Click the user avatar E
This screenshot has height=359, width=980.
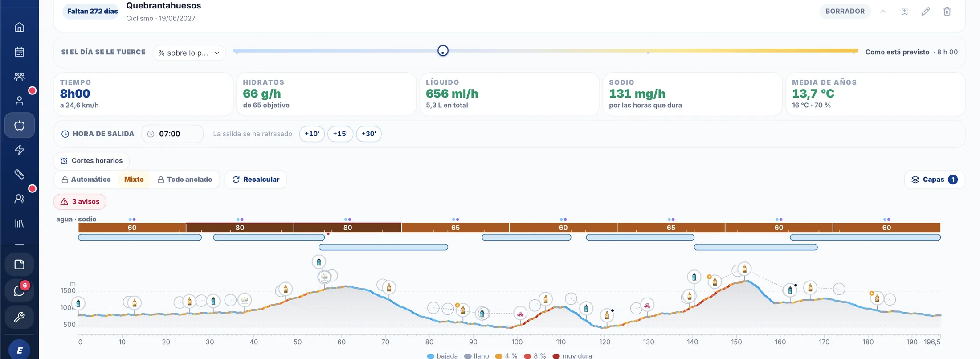click(x=20, y=350)
